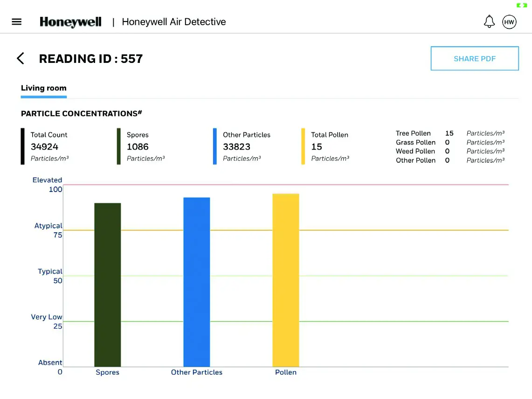Switch to the Living room tab
Screen dimensions: 532x399
click(x=43, y=88)
